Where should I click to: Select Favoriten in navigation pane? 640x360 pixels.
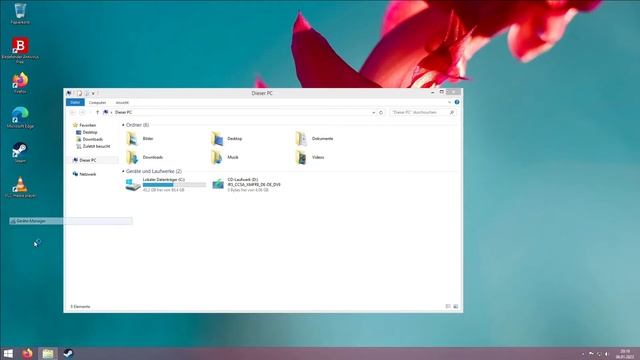point(84,125)
